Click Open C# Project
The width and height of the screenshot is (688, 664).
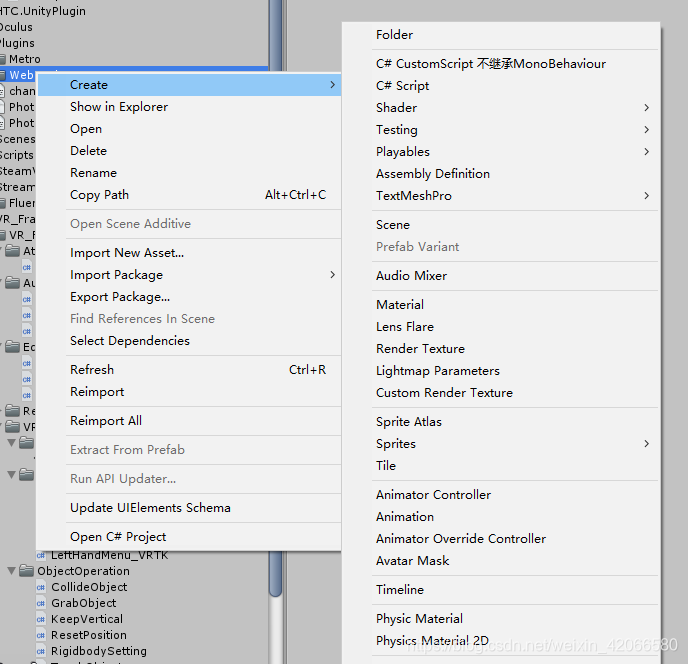click(190, 537)
